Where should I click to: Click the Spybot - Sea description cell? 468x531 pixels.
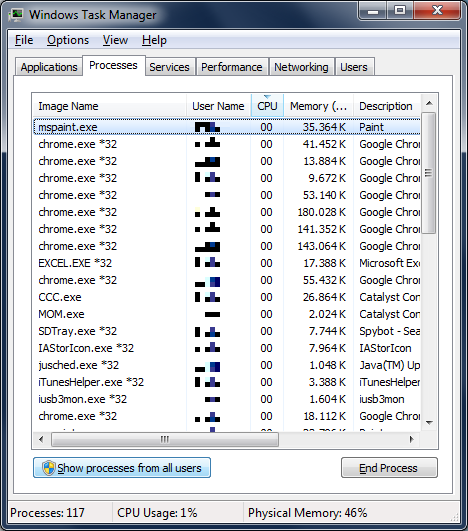pyautogui.click(x=389, y=331)
